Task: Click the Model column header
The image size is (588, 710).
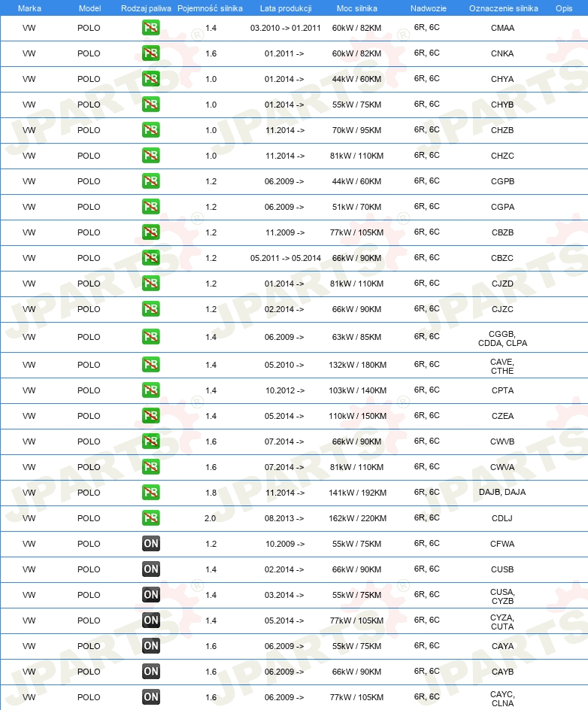Action: point(89,8)
